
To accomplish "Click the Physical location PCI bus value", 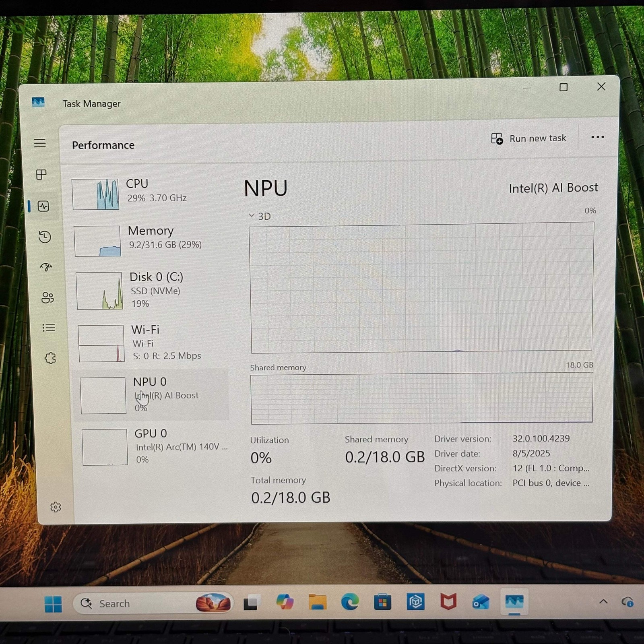I will 551,483.
